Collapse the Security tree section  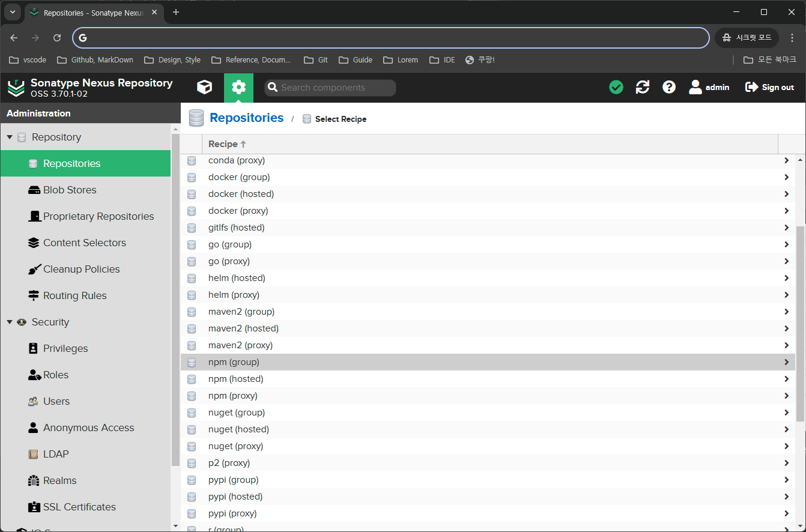point(10,322)
